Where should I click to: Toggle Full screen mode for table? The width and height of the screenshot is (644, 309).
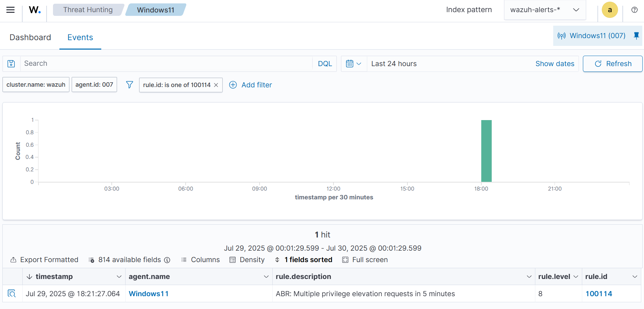(x=365, y=260)
